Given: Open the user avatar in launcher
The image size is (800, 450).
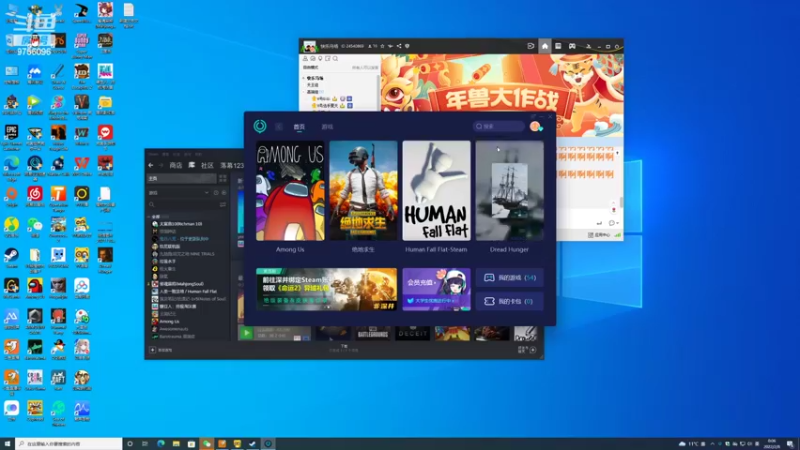Looking at the screenshot, I should 535,126.
